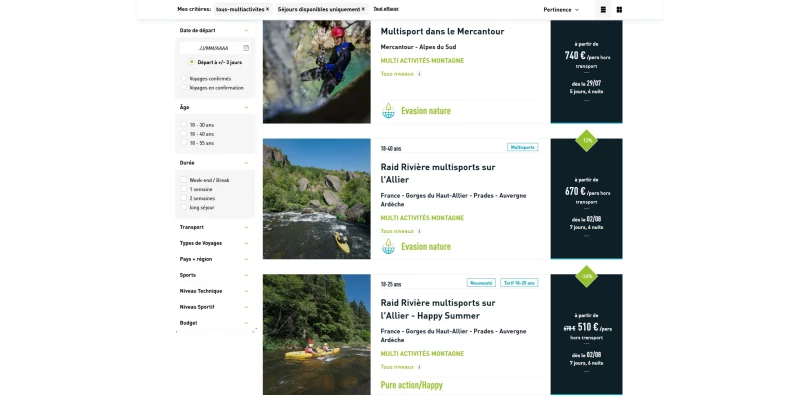Click info icon beside Mercantour Tous niveaux
Screen dimensions: 800x400
pos(419,74)
